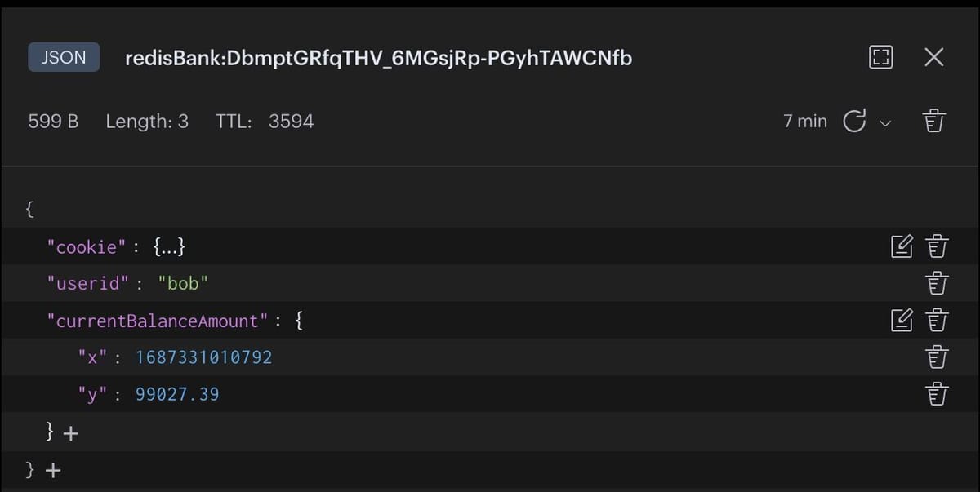This screenshot has height=492, width=980.
Task: Edit the cookie object value
Action: 902,246
